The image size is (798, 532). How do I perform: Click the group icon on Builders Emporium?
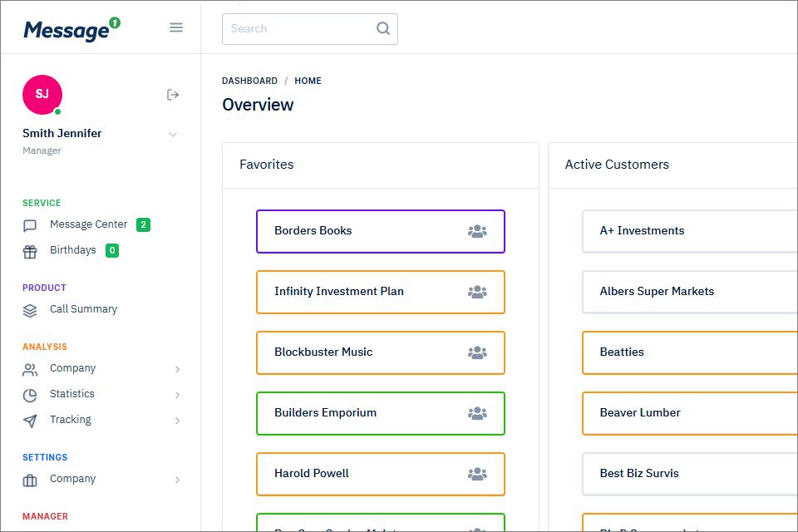(x=477, y=413)
